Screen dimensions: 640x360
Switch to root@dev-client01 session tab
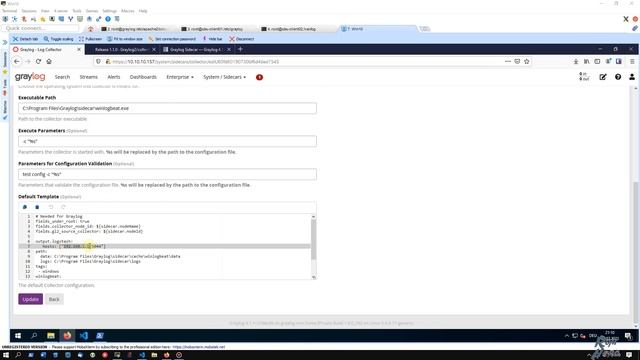click(213, 29)
